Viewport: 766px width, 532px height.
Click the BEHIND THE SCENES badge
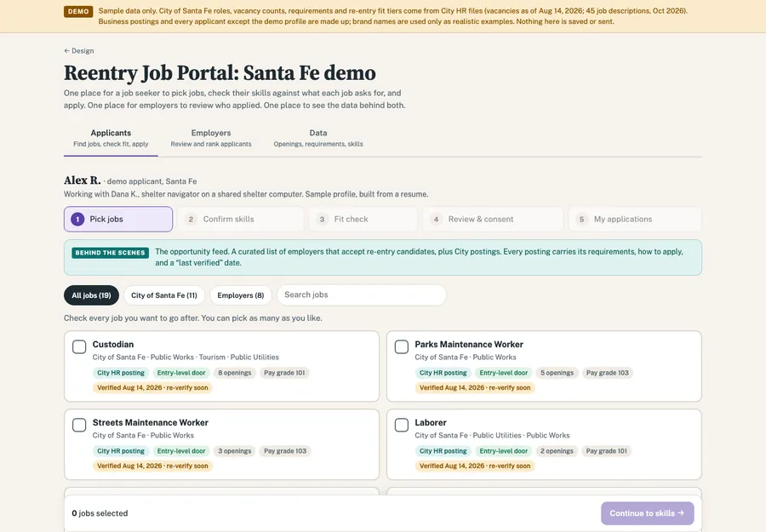(111, 253)
